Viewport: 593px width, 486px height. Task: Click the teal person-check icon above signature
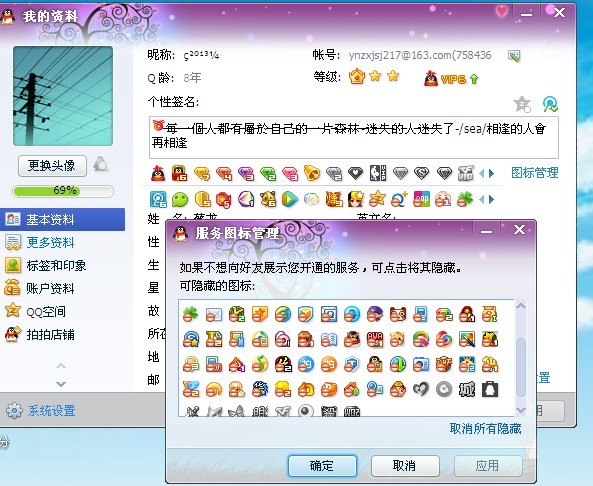(x=550, y=104)
